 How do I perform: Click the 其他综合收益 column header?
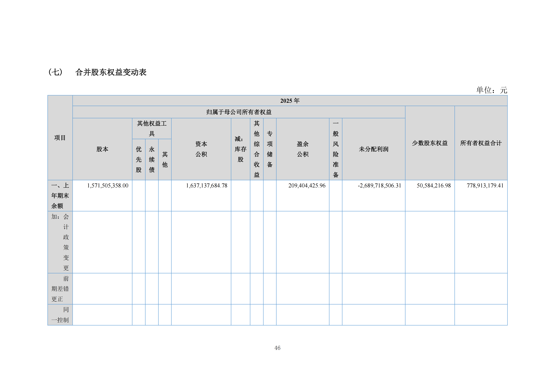coord(257,149)
